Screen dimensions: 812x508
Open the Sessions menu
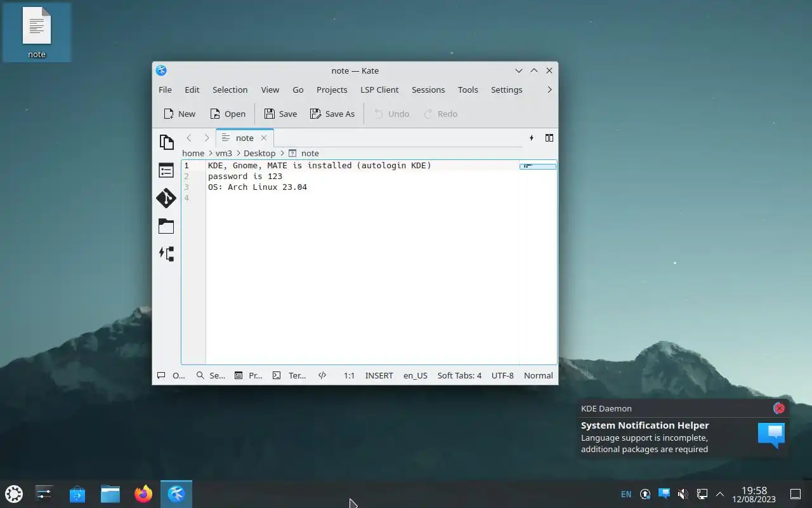click(428, 90)
